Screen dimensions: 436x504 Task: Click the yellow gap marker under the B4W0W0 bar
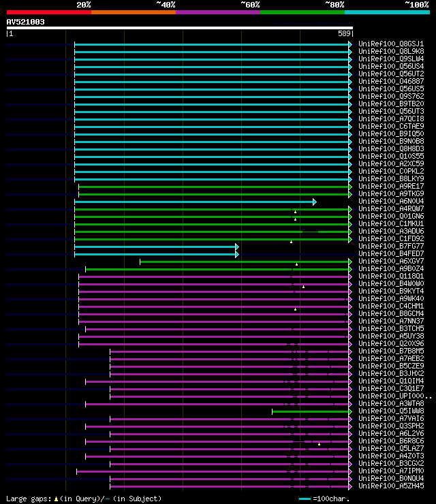pos(303,287)
